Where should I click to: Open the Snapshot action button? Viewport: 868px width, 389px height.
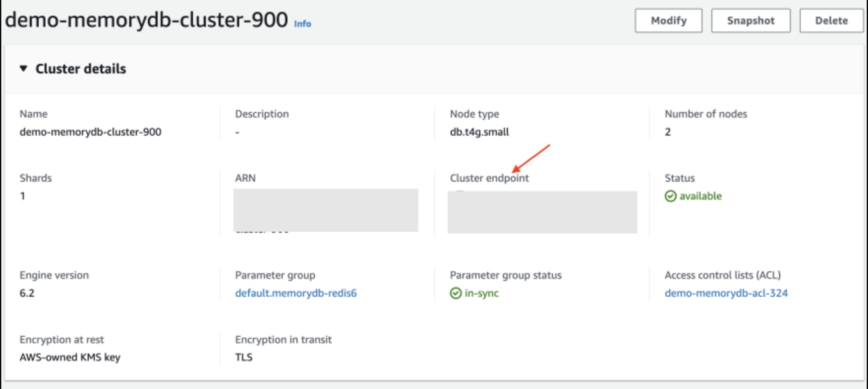coord(750,20)
